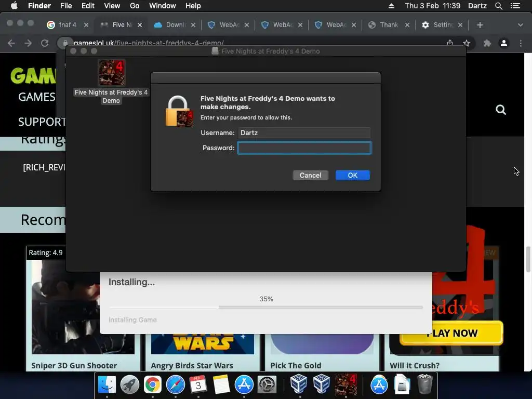532x399 pixels.
Task: Click the Five Nights at Freddy's dock icon
Action: point(346,384)
